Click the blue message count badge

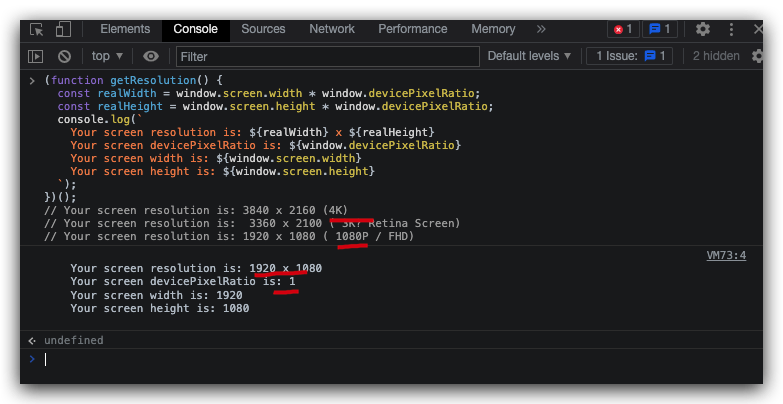tap(658, 30)
